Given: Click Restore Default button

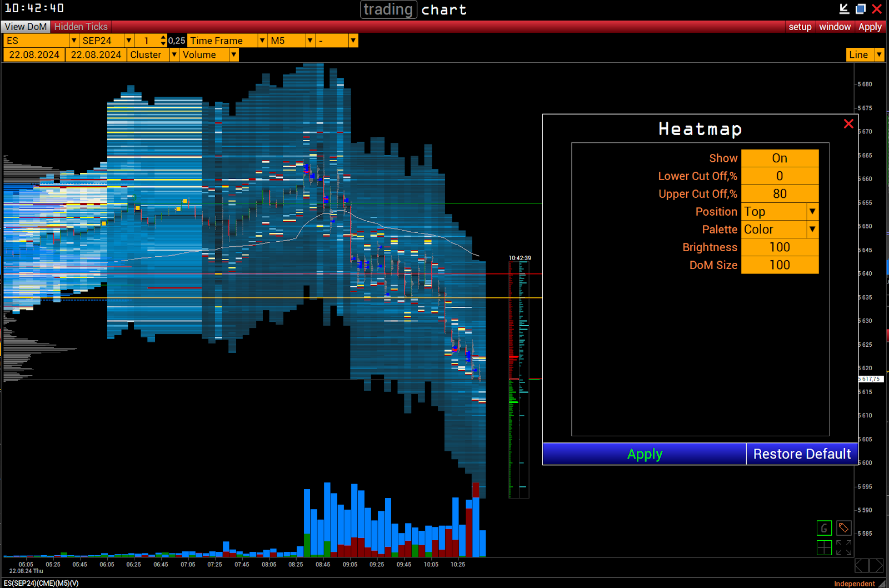Looking at the screenshot, I should (x=802, y=454).
